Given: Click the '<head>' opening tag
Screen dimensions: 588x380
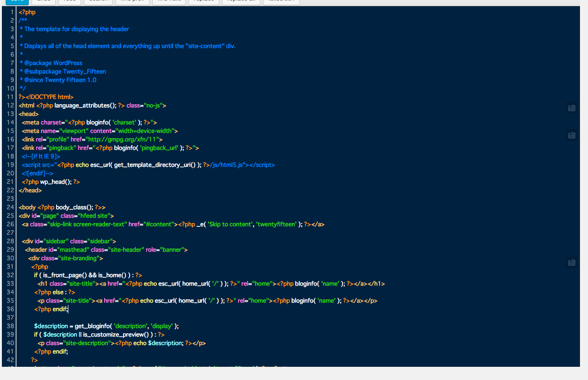Looking at the screenshot, I should (29, 114).
